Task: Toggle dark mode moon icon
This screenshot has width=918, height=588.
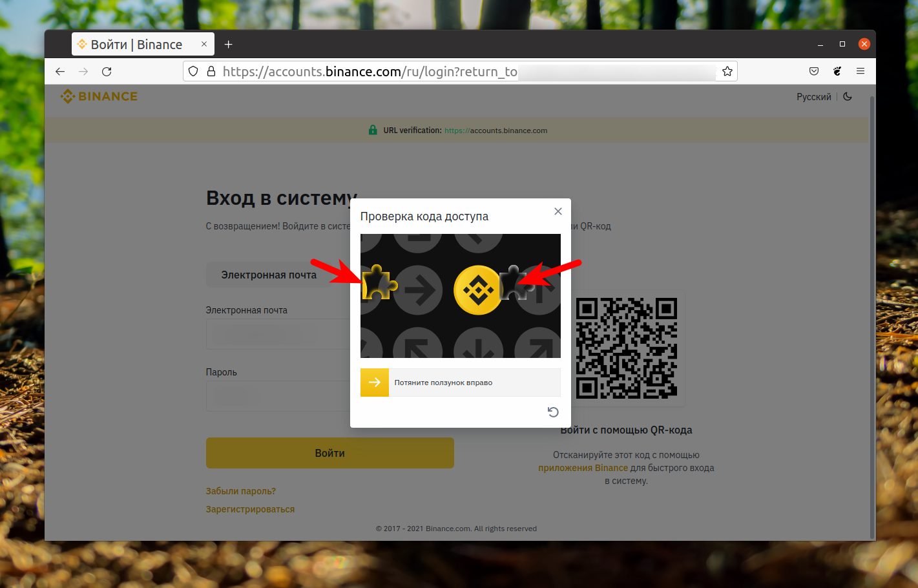Action: pyautogui.click(x=848, y=96)
